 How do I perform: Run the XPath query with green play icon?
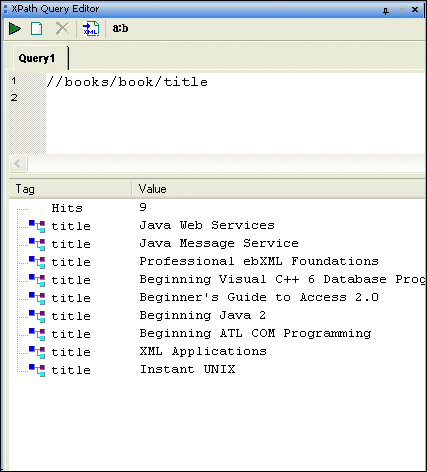(x=15, y=29)
